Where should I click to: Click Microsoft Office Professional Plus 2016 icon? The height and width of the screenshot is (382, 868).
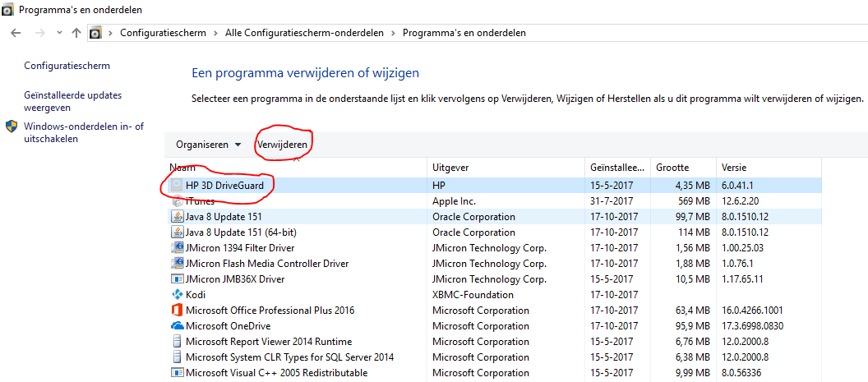(x=178, y=310)
